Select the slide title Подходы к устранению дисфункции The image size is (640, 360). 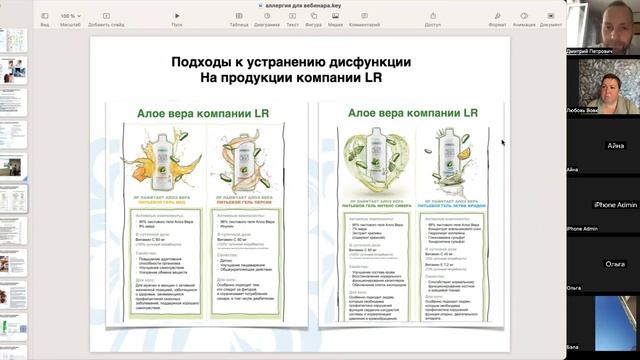click(291, 62)
